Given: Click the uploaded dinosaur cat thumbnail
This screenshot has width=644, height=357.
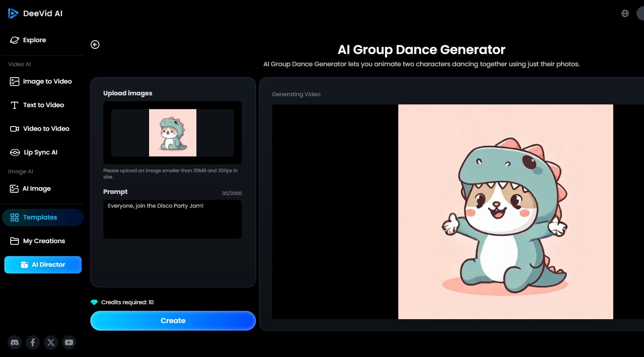Looking at the screenshot, I should pos(173,133).
